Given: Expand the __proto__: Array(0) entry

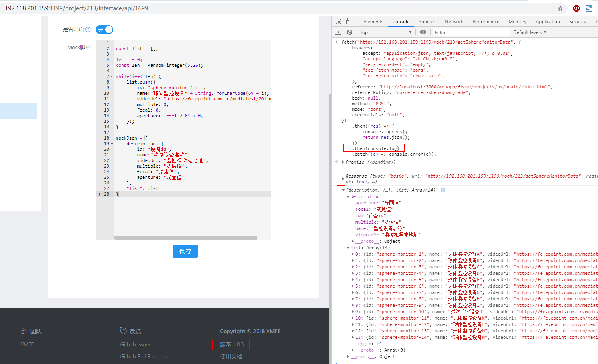Looking at the screenshot, I should coord(353,350).
